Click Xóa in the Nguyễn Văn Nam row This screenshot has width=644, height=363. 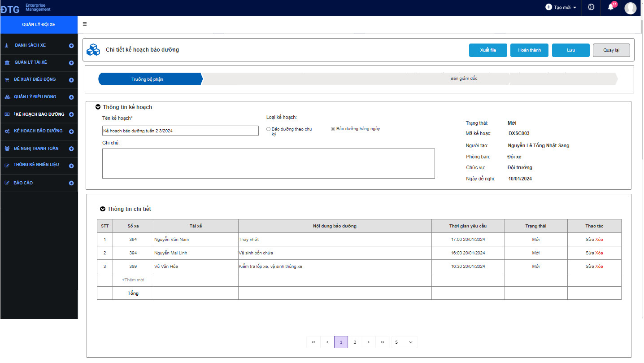click(599, 240)
